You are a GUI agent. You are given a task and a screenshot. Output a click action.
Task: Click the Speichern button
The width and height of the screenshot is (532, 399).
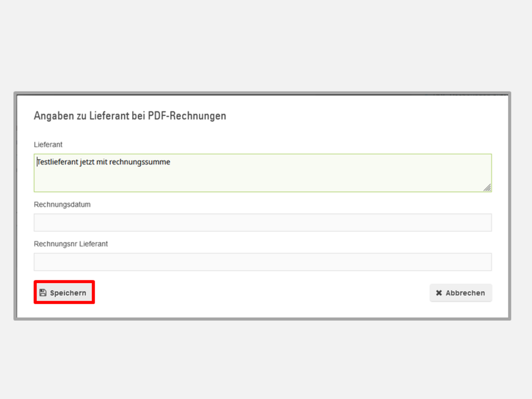point(64,292)
